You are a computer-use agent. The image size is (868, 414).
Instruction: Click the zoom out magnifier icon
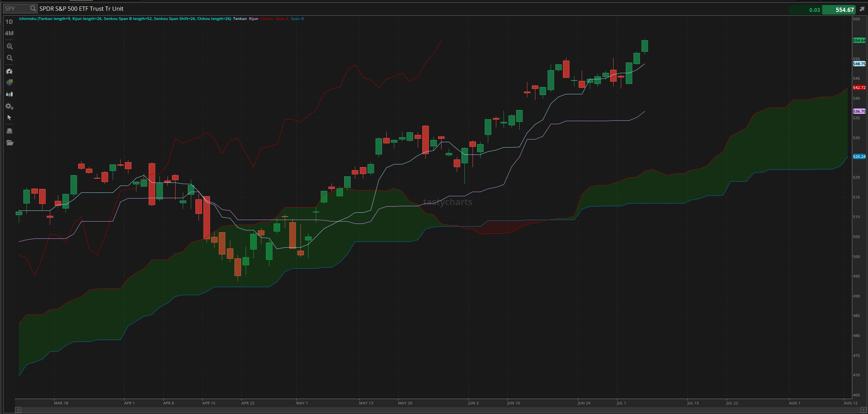(10, 58)
